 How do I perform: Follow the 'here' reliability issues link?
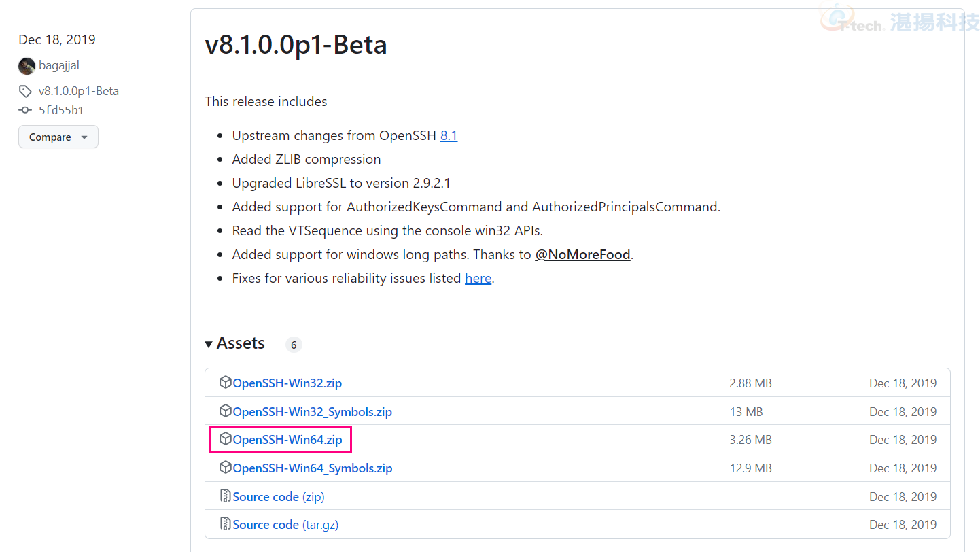click(478, 278)
